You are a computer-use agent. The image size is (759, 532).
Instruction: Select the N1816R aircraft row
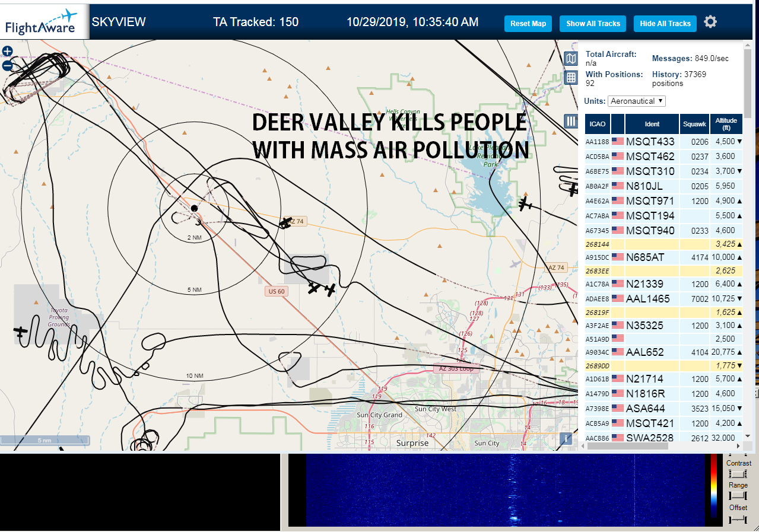tap(664, 394)
